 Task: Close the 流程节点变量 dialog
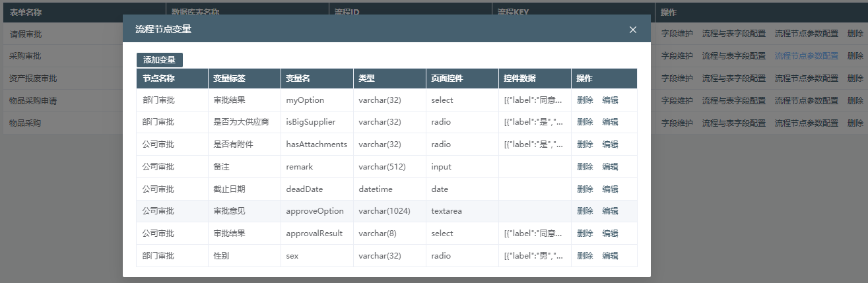pos(632,30)
